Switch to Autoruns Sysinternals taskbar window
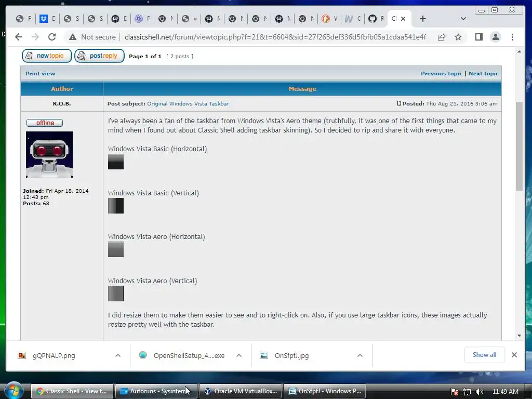The width and height of the screenshot is (532, 399). 156,391
